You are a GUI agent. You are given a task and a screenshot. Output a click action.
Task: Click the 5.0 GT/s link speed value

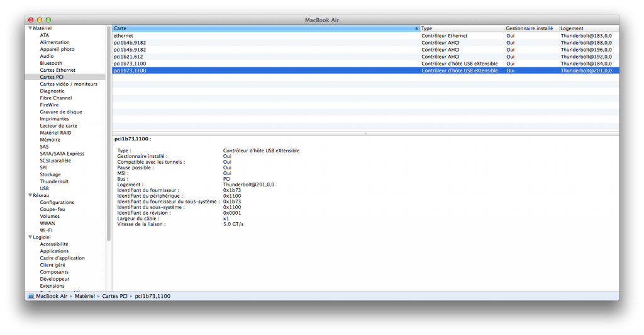(233, 224)
